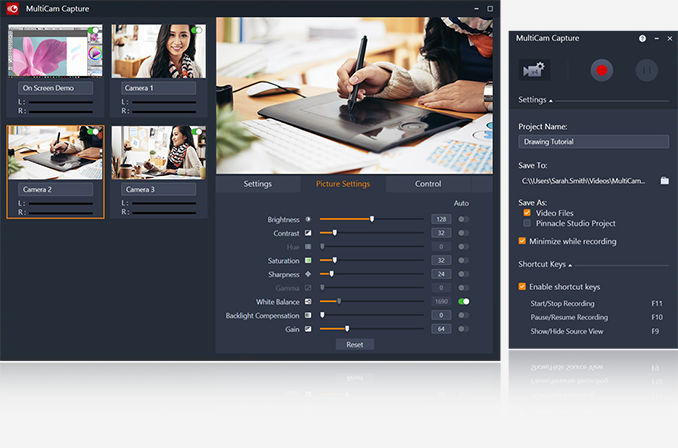Click the MultiCam Capture app logo
This screenshot has height=448, width=678.
(x=13, y=8)
